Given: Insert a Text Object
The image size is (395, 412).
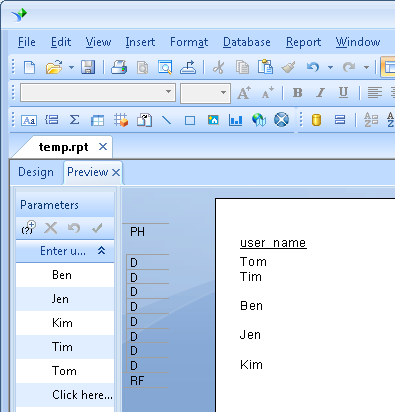Looking at the screenshot, I should point(29,120).
